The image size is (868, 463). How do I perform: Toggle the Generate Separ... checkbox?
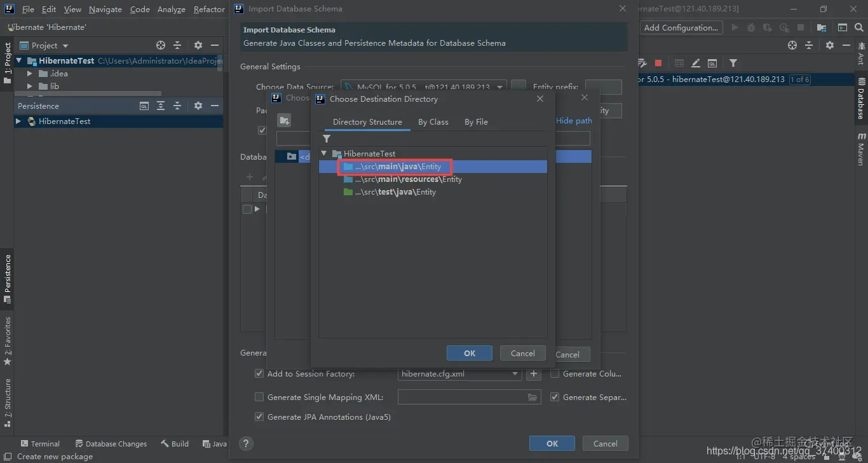pos(555,397)
